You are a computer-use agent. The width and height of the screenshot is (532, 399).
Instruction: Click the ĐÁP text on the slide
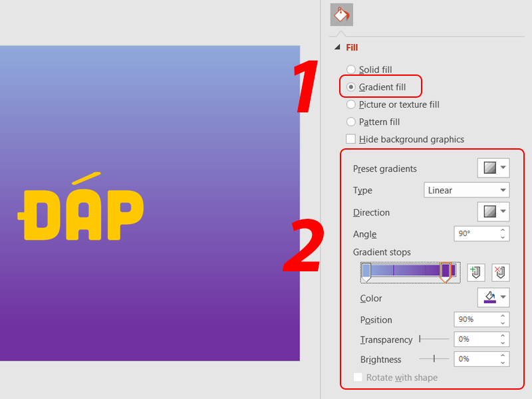[80, 211]
